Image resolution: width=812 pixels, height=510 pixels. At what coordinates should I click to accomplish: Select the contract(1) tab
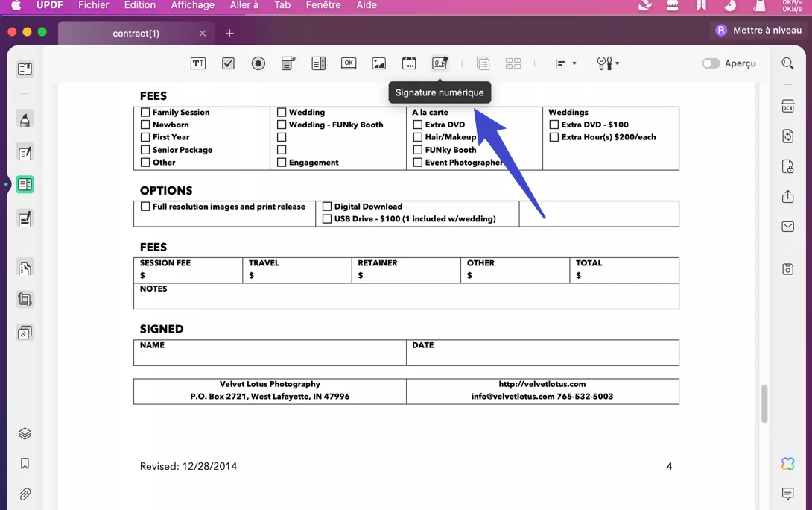pos(136,33)
